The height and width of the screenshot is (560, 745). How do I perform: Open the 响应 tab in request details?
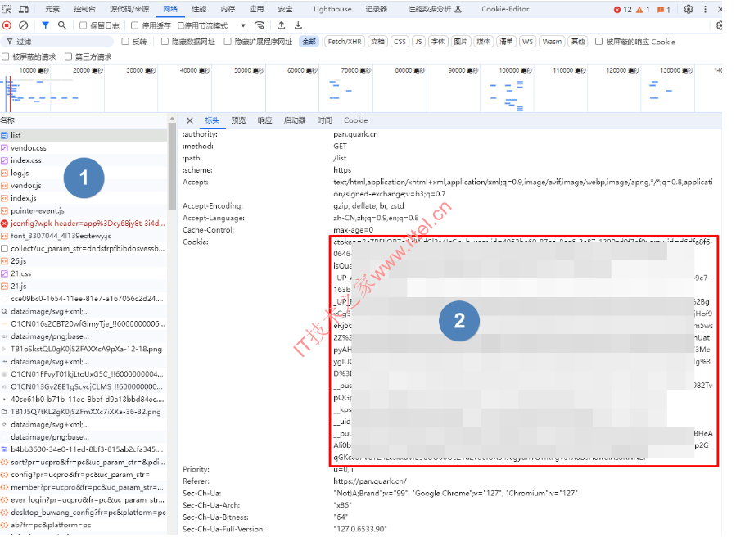tap(264, 120)
